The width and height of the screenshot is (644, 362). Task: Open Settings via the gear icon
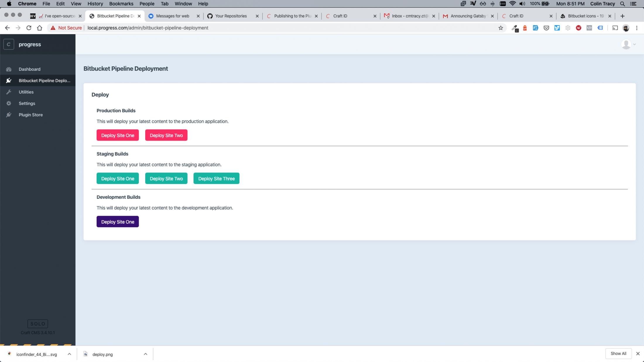[x=9, y=103]
